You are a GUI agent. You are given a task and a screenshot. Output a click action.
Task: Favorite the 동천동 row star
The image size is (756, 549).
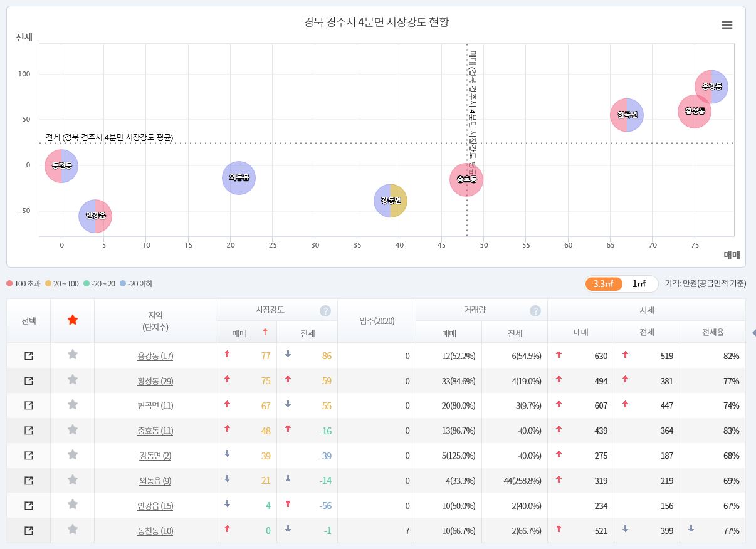[73, 530]
